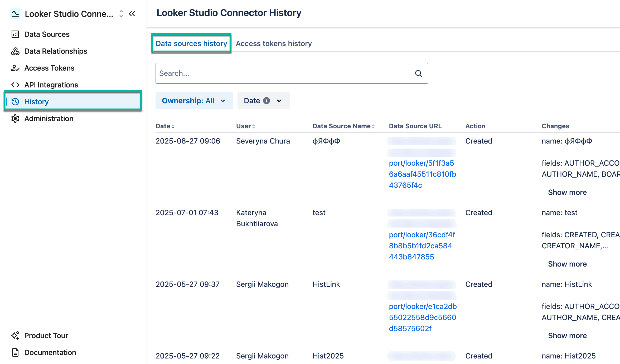Open Data Sources from the sidebar icon
620x364 pixels.
click(x=15, y=34)
